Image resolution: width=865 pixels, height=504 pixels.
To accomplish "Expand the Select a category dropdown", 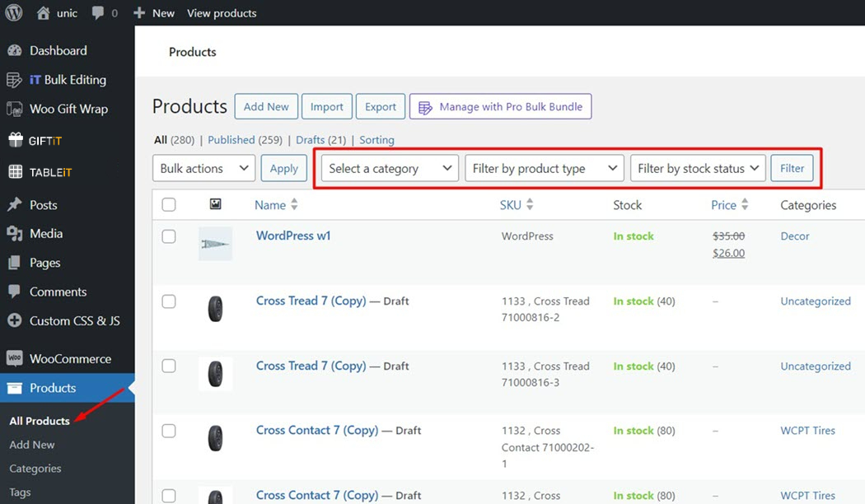I will point(389,168).
